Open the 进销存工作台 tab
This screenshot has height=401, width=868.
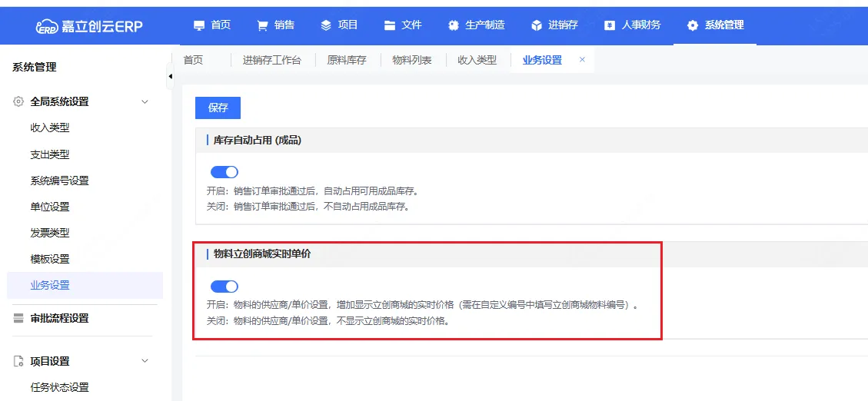(271, 60)
